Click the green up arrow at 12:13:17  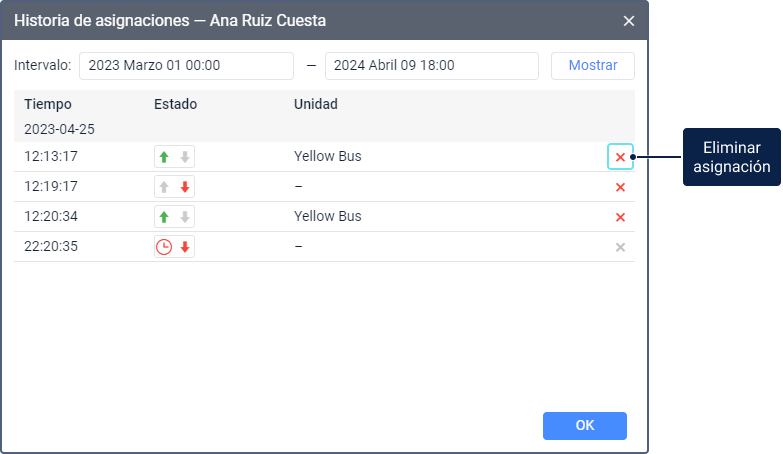pos(164,157)
